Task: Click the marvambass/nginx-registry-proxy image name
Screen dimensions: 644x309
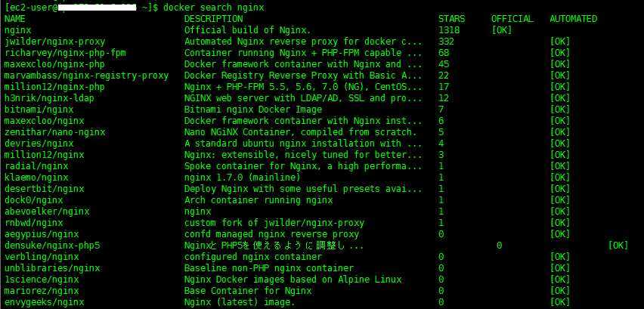Action: click(86, 76)
